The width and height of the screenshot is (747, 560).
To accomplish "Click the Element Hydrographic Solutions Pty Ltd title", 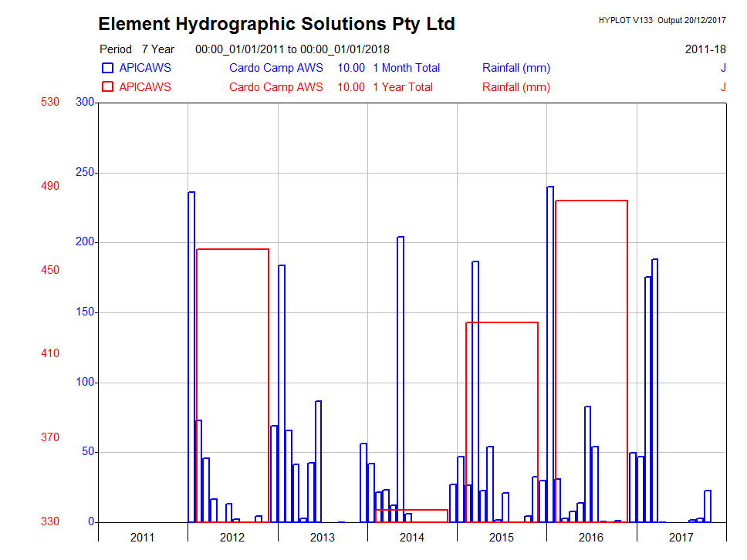I will [276, 24].
